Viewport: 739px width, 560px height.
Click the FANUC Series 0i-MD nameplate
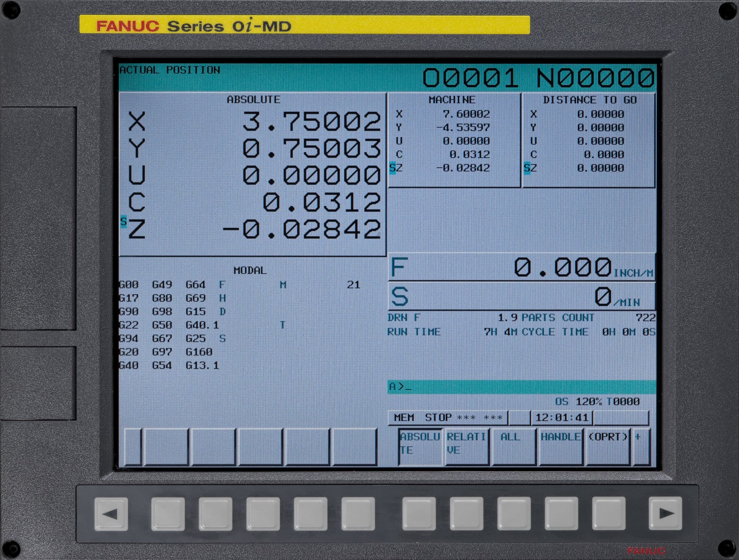304,25
